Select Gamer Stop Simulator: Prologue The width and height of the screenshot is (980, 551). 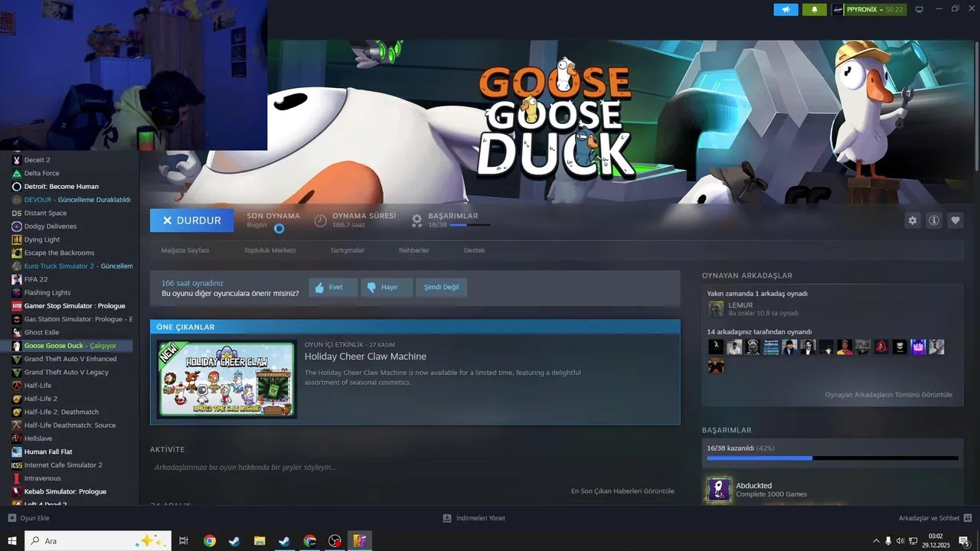point(73,306)
